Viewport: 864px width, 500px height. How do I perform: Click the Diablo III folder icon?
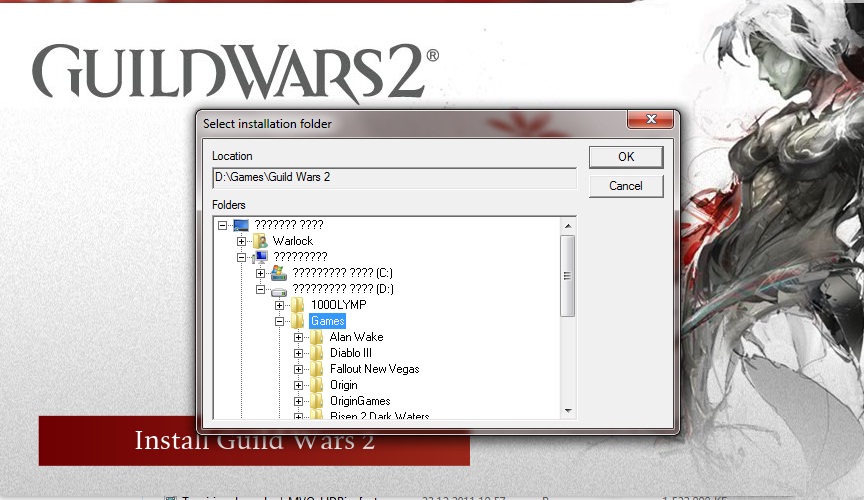317,353
